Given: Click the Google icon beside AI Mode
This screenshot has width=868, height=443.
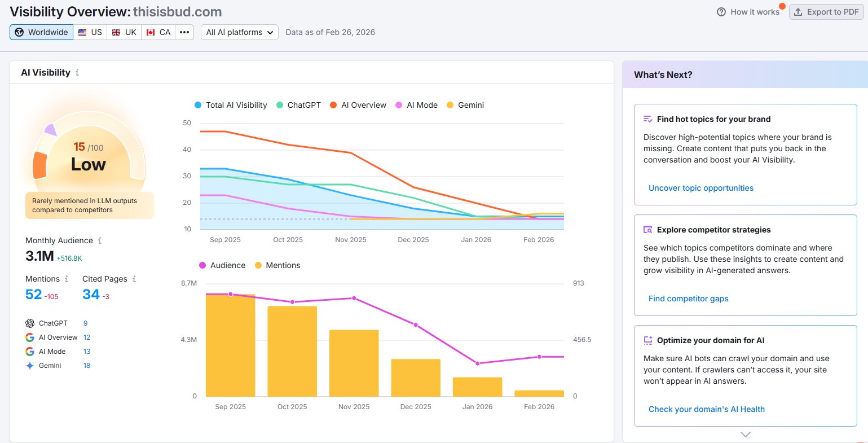Looking at the screenshot, I should (x=30, y=352).
